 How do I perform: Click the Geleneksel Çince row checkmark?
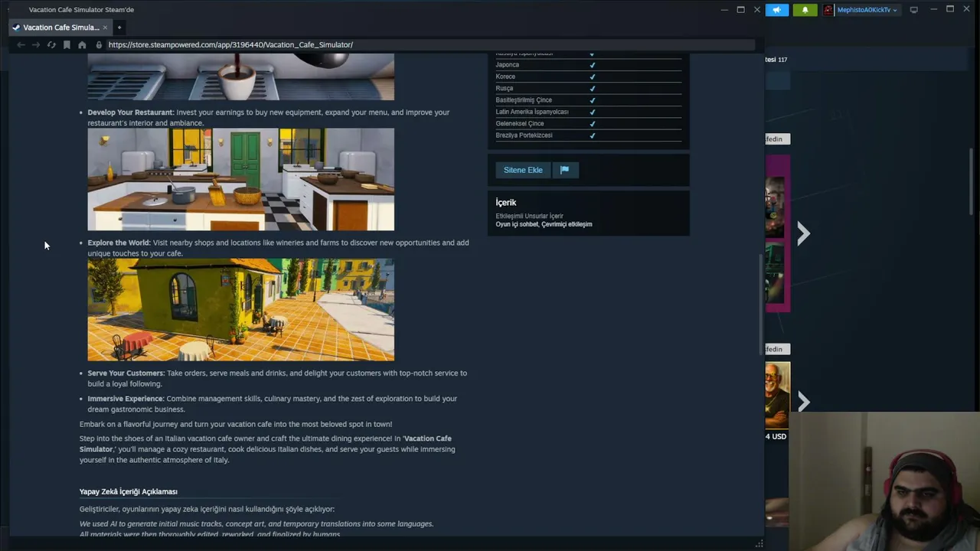click(592, 124)
